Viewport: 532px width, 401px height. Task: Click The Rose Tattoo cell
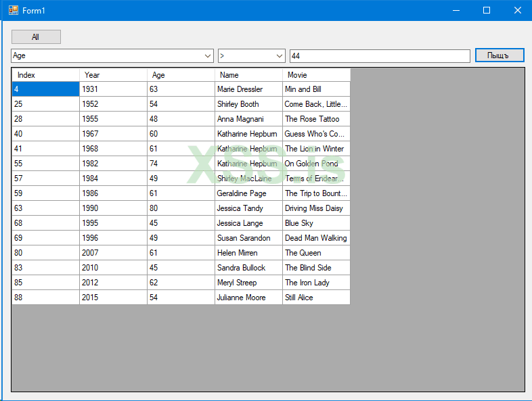point(316,119)
